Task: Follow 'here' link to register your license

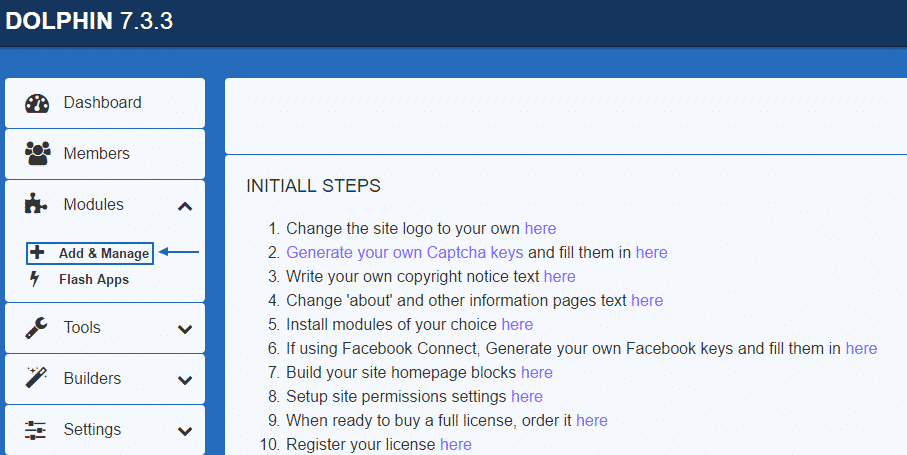Action: tap(456, 445)
